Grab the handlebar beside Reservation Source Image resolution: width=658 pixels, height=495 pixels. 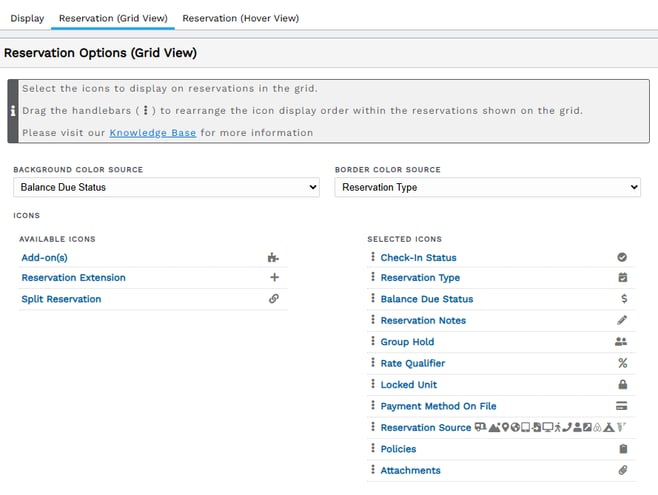373,426
